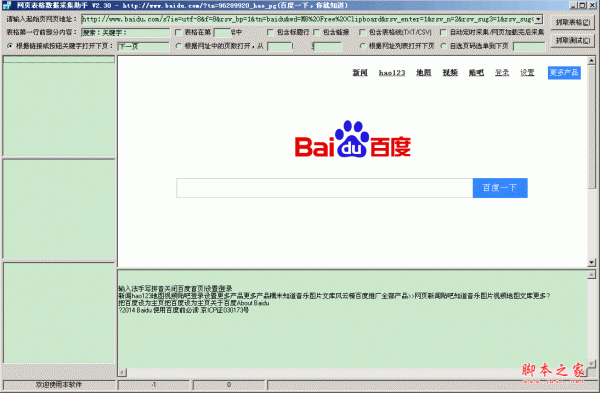
Task: Open the hao123 link
Action: [392, 72]
